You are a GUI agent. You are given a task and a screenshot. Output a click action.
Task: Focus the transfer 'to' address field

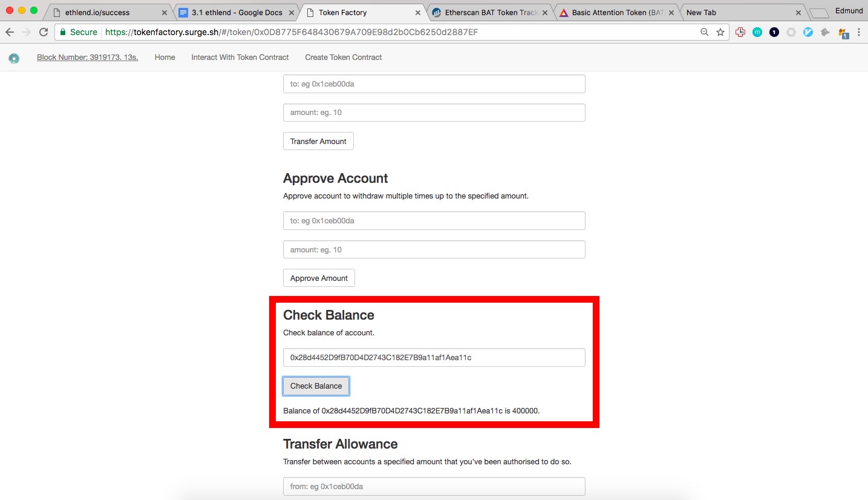pyautogui.click(x=434, y=84)
